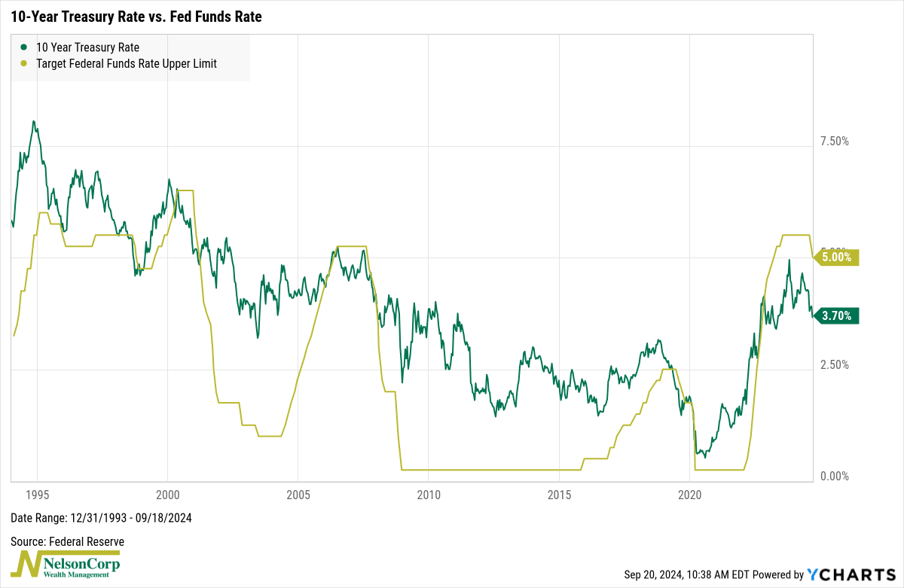904x588 pixels.
Task: Click the yellow Fed Funds legend dot
Action: click(x=23, y=64)
